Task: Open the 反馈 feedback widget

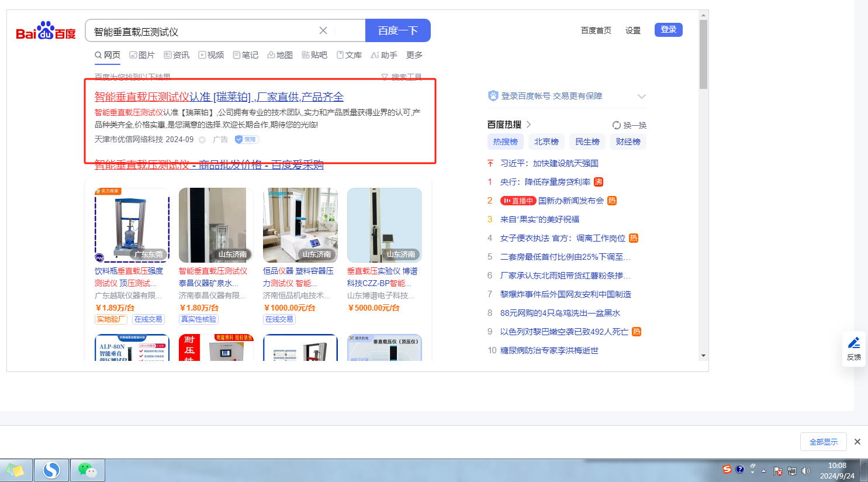Action: [854, 349]
